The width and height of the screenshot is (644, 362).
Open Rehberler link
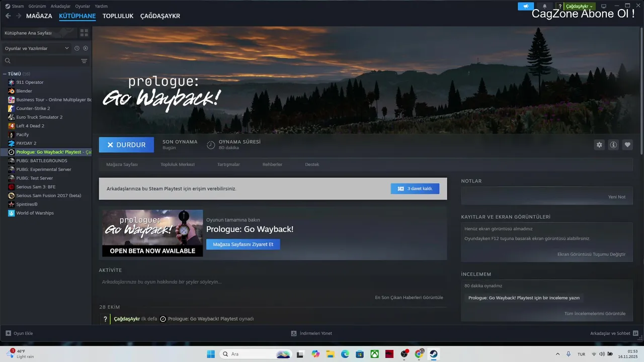coord(272,164)
